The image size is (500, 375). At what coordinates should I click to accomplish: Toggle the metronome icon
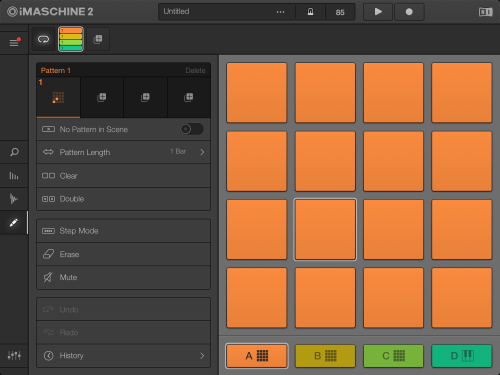310,12
